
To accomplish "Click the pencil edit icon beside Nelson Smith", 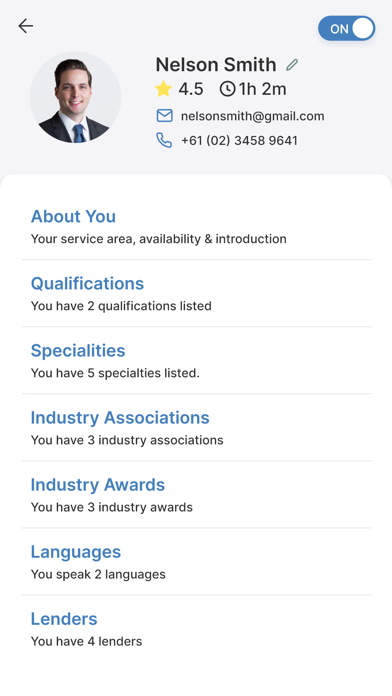I will 292,65.
